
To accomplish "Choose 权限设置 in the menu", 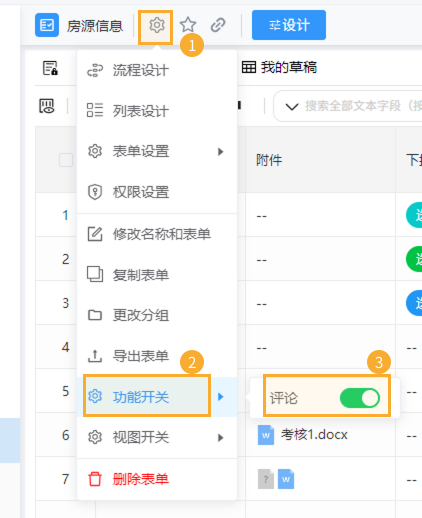I will (x=157, y=192).
